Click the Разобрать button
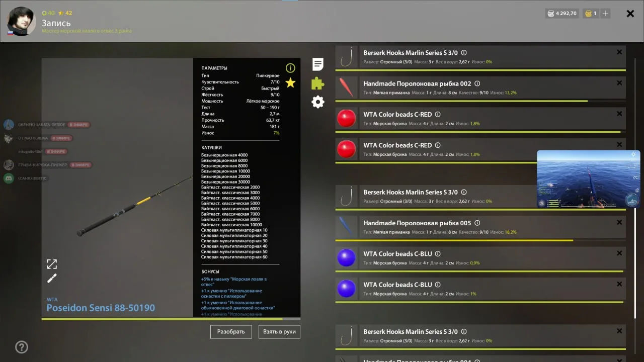 click(x=231, y=332)
